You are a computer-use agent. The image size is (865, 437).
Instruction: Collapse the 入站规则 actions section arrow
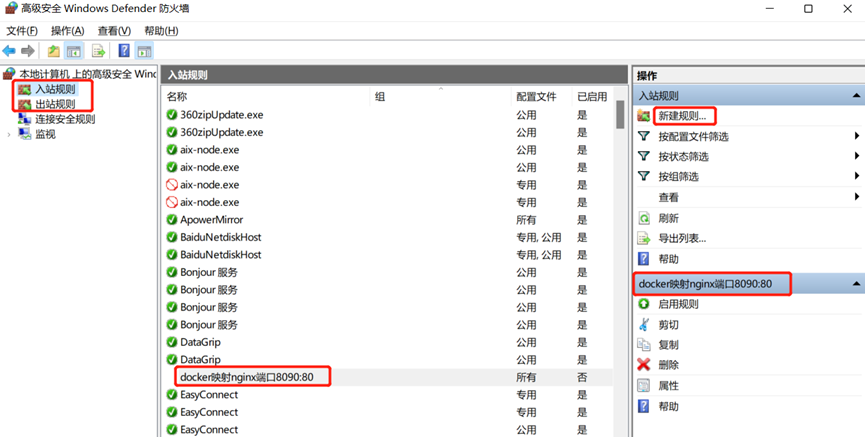click(x=856, y=95)
